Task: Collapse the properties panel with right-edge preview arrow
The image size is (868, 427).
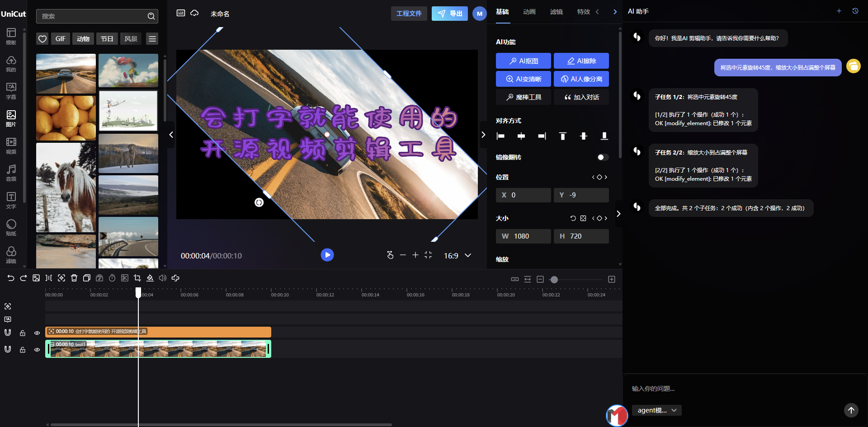Action: pos(483,135)
